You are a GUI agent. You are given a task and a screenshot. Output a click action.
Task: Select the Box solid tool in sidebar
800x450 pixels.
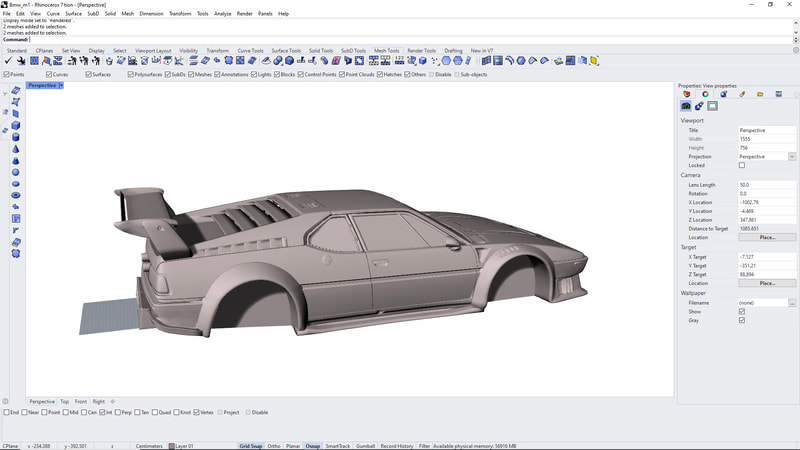pos(16,125)
